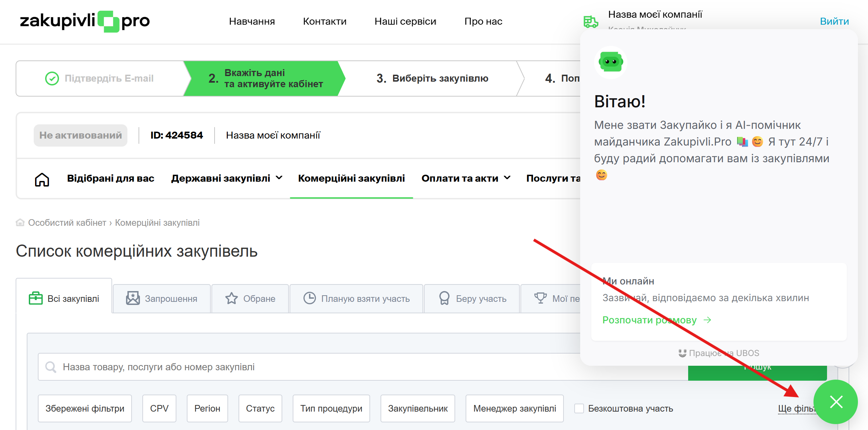
Task: Expand Державні закупівлі dropdown menu
Action: [227, 178]
